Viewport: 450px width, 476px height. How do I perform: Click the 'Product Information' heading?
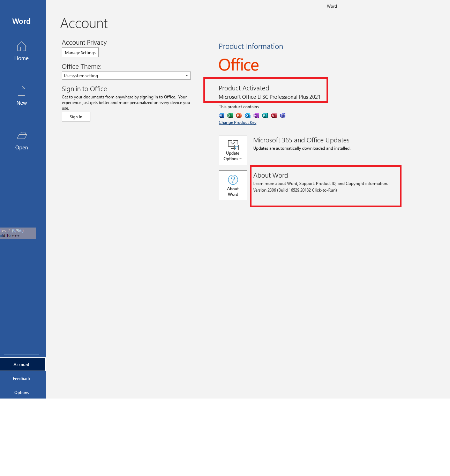click(251, 46)
